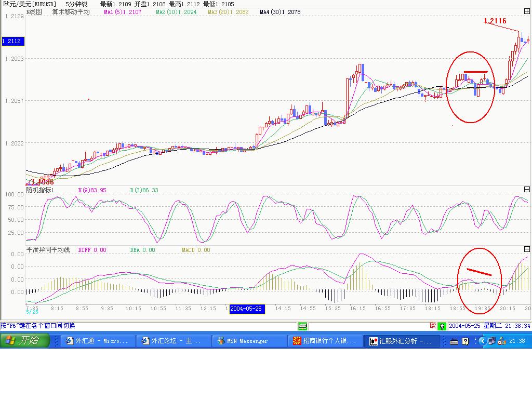
Task: Click the green connection status icon in status bar
Action: (x=303, y=326)
